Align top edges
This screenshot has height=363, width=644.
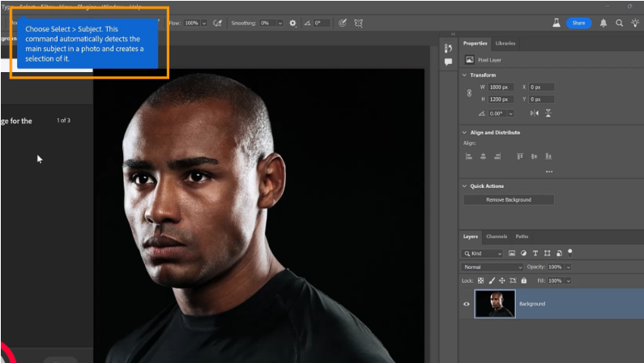click(x=520, y=156)
